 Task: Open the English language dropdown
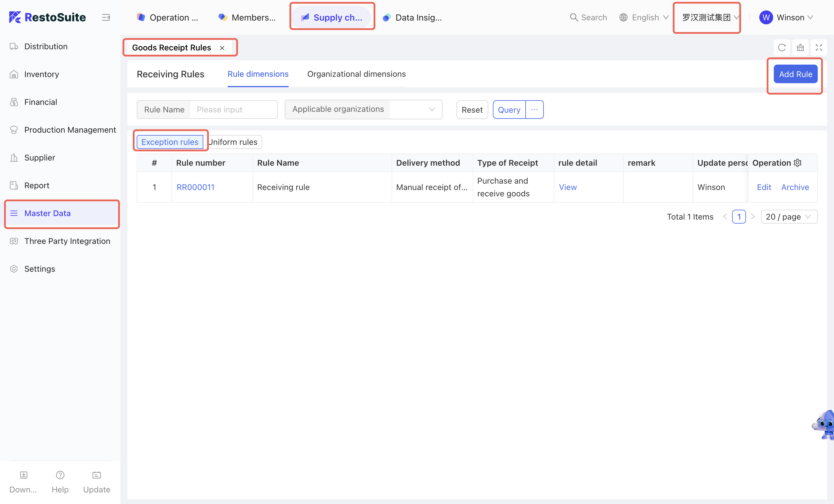(644, 17)
